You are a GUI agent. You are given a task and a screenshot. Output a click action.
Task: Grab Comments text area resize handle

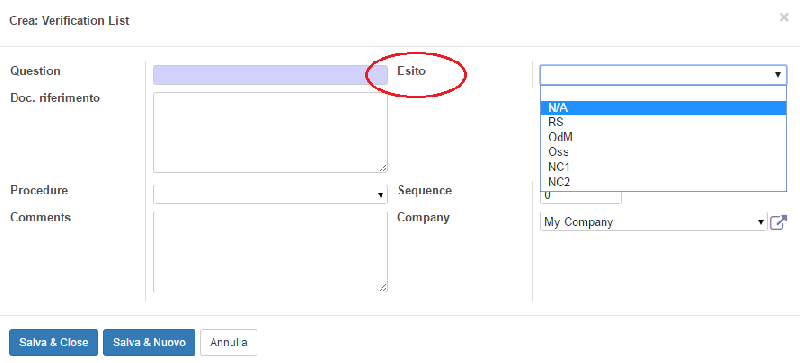[x=383, y=287]
